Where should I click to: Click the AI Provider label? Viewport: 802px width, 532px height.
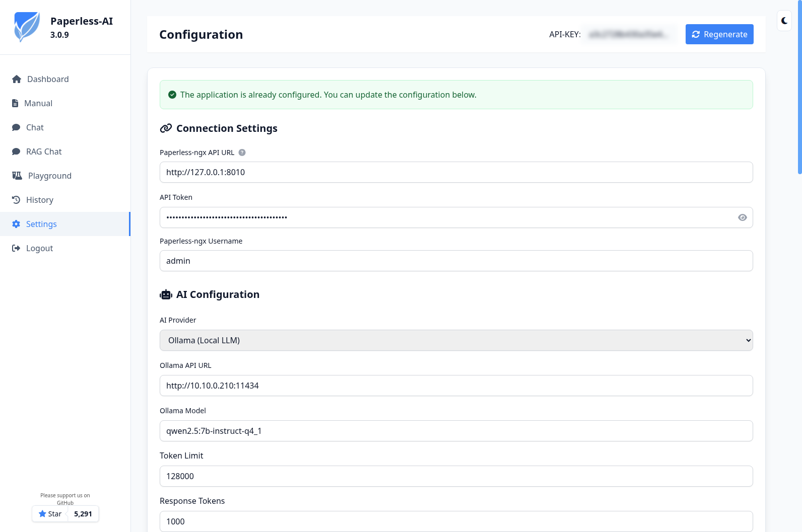coord(178,320)
